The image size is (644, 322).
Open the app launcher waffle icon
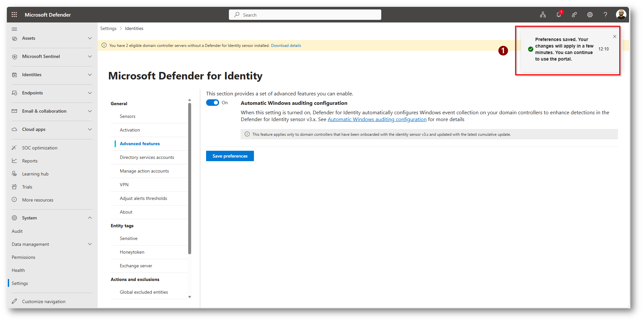[14, 15]
